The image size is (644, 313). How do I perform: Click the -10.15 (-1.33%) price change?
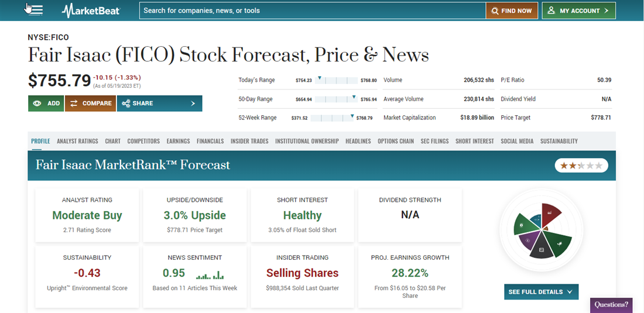pyautogui.click(x=117, y=77)
